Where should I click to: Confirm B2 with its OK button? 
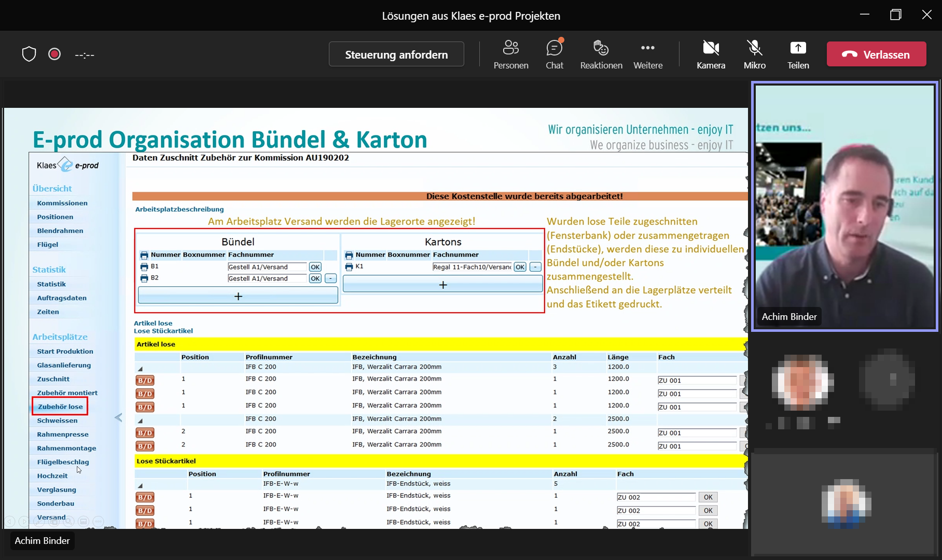315,278
